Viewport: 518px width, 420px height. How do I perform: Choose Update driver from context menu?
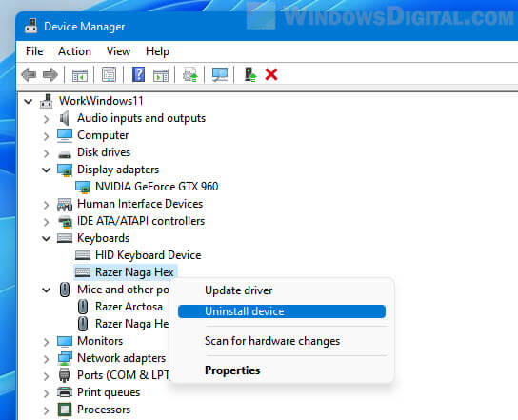282,290
